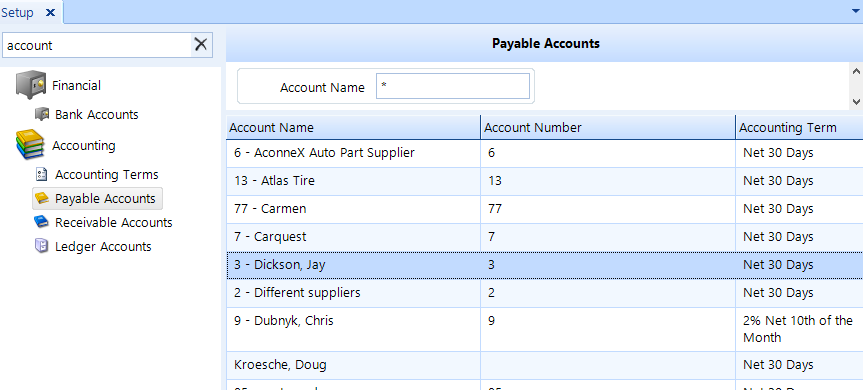Open Receivable Accounts in the sidebar
This screenshot has width=863, height=390.
pyautogui.click(x=113, y=222)
